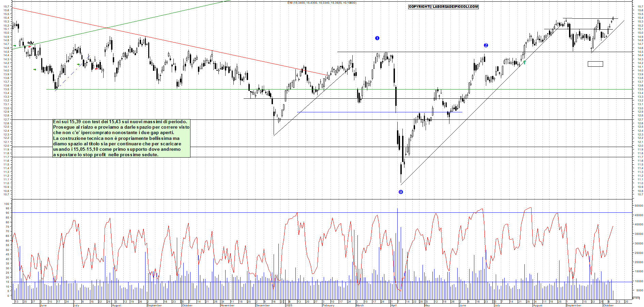
Task: Select the February label on the time axis
Action: point(328,305)
